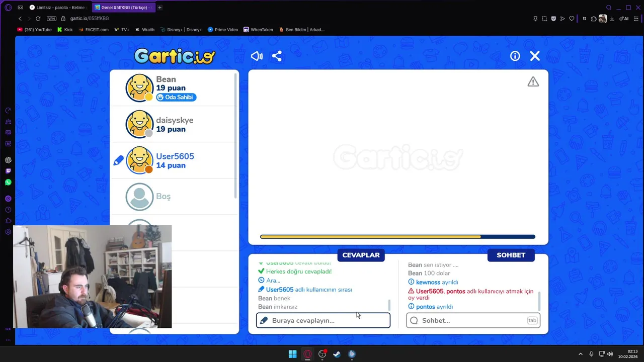This screenshot has width=644, height=362.
Task: Open the easy setup sliders icon
Action: [636, 19]
